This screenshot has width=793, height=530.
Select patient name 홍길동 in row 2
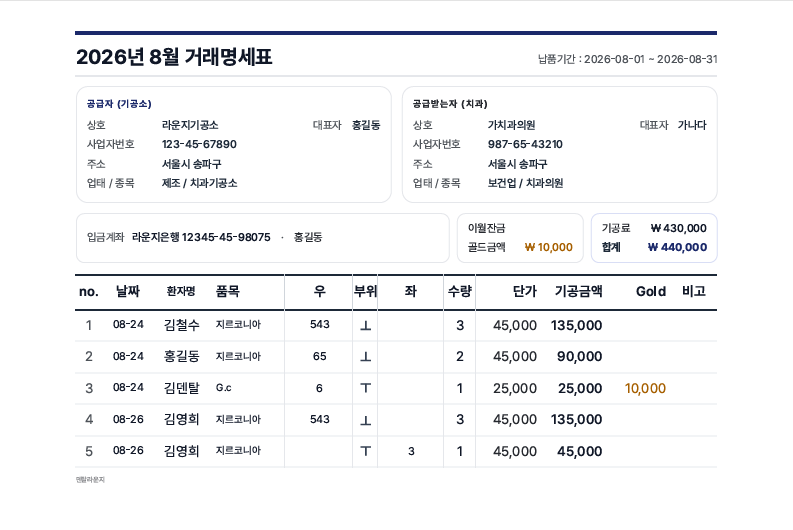tap(182, 357)
